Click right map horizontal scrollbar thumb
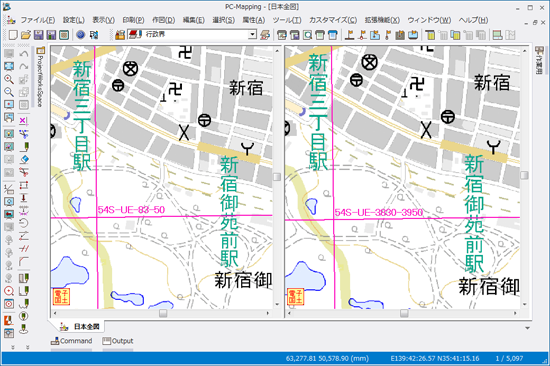Viewport: 550px width, 366px height. click(404, 313)
